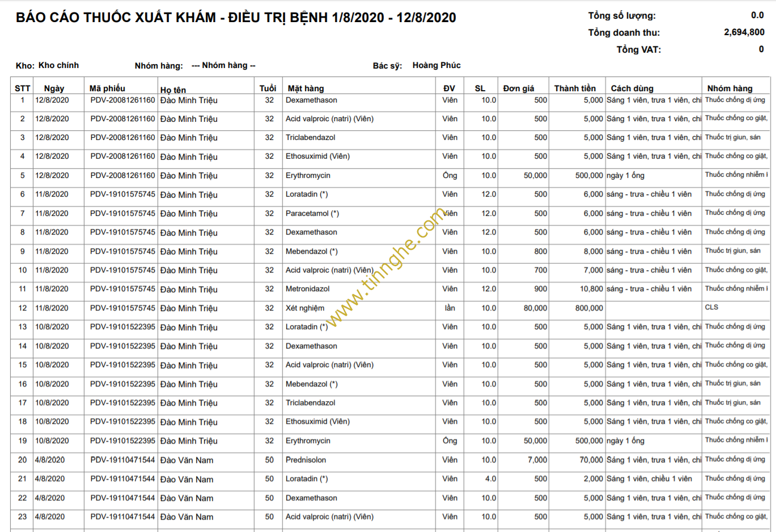Click the 8,000 amount in row 9
Viewport: 776px width, 532px height.
(x=593, y=252)
